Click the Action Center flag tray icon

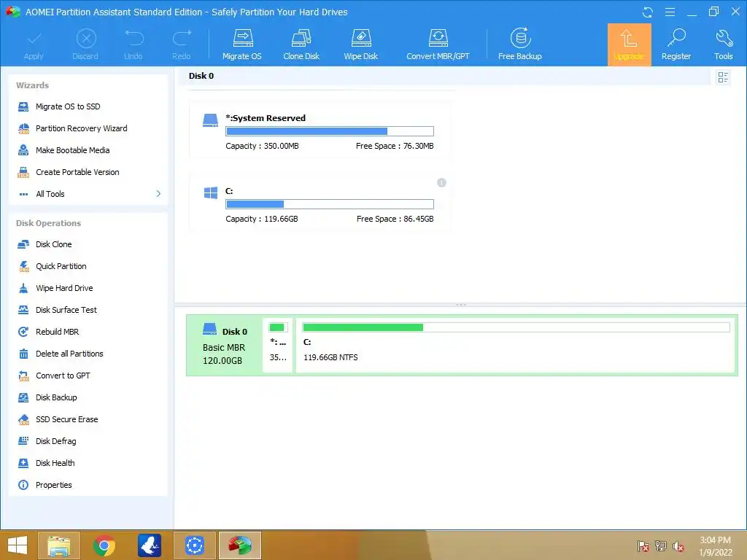click(643, 546)
